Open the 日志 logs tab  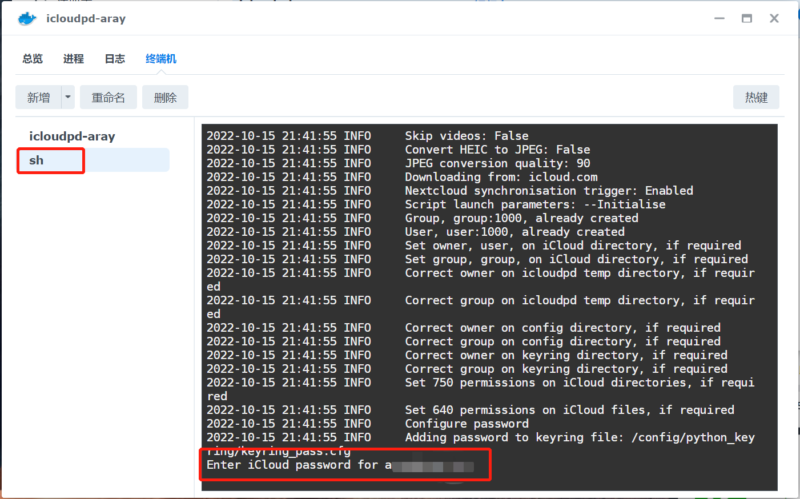click(x=115, y=59)
